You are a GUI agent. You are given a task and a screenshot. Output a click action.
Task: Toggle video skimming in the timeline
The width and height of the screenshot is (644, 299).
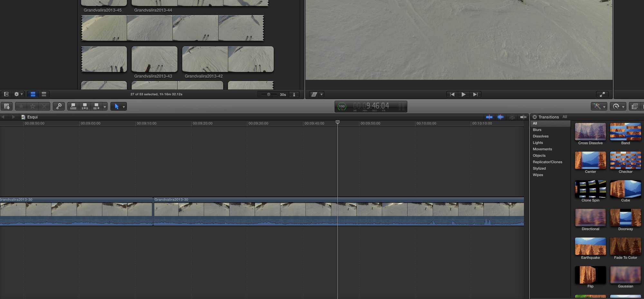(489, 117)
